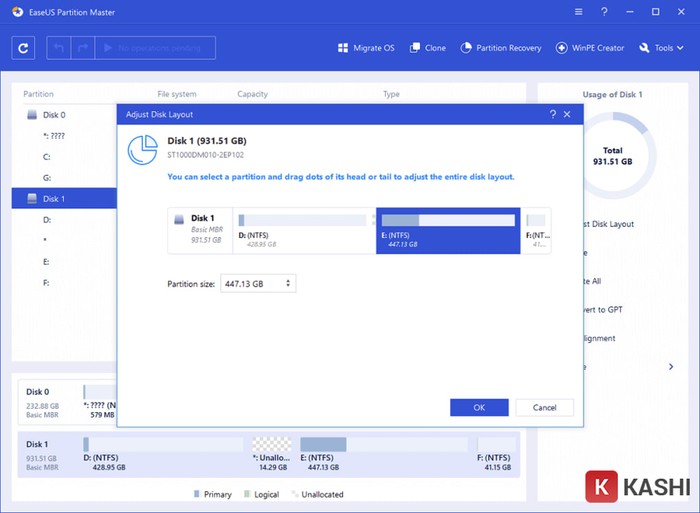Click help icon in Adjust Disk Layout dialog
Screen dimensions: 700x513
553,114
